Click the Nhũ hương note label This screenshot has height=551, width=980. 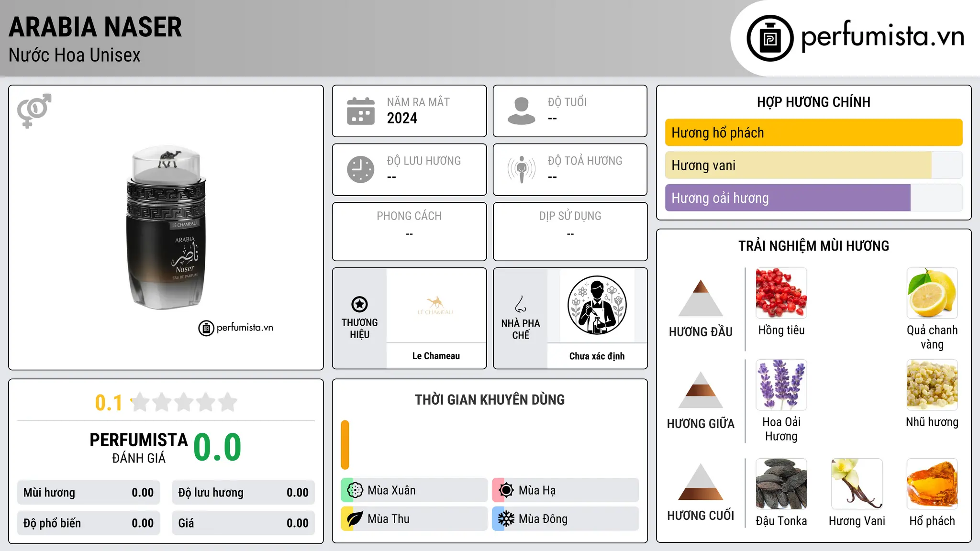click(x=932, y=422)
